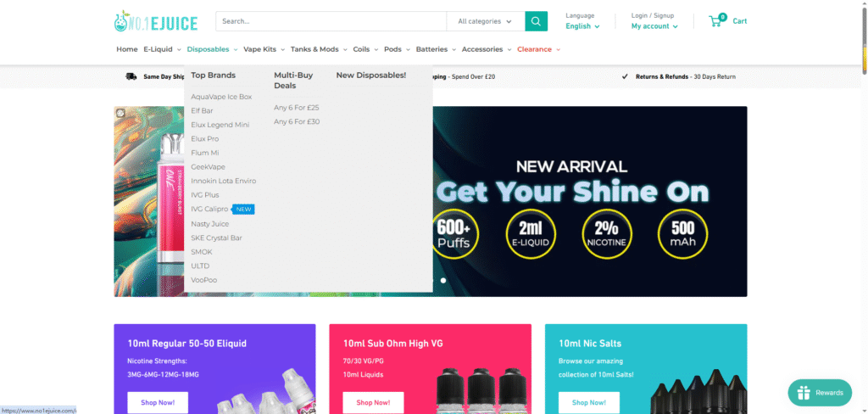This screenshot has width=868, height=414.
Task: Click the magnifier search button
Action: [536, 21]
